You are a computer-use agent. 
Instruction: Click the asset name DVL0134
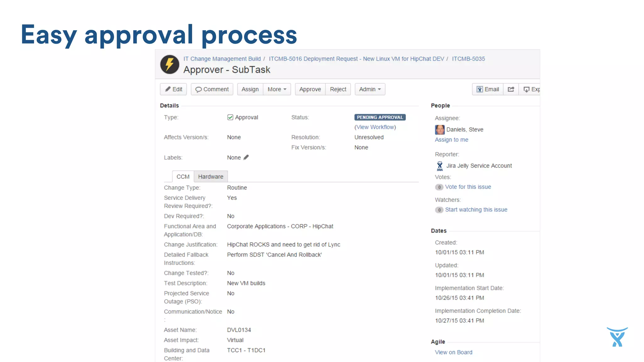pos(239,330)
